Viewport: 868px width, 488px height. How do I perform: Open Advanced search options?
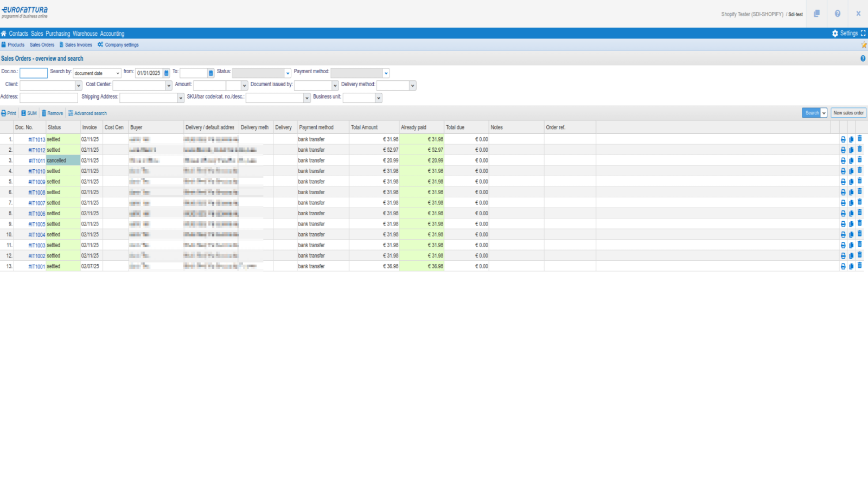tap(87, 113)
